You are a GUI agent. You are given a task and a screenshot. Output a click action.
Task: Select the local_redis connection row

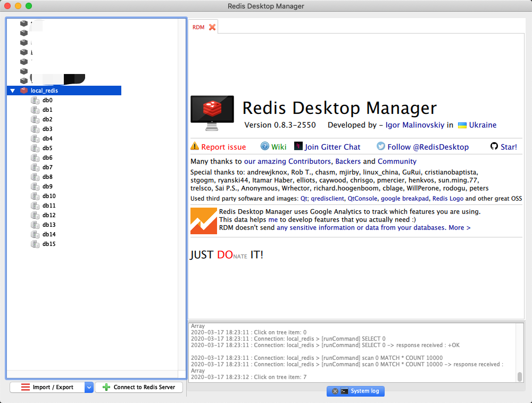pos(64,91)
